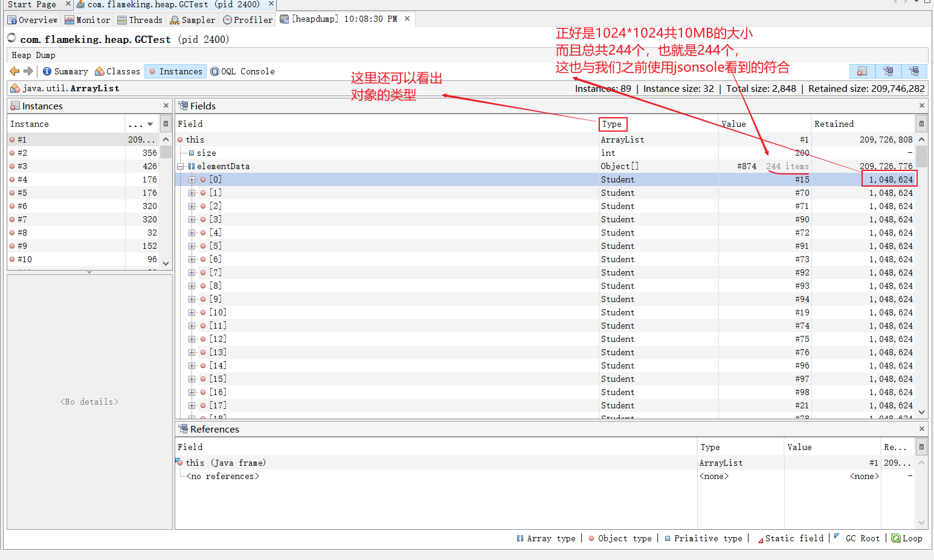Screen dimensions: 934x560
Task: Sort Fields by Value column header
Action: pyautogui.click(x=764, y=124)
